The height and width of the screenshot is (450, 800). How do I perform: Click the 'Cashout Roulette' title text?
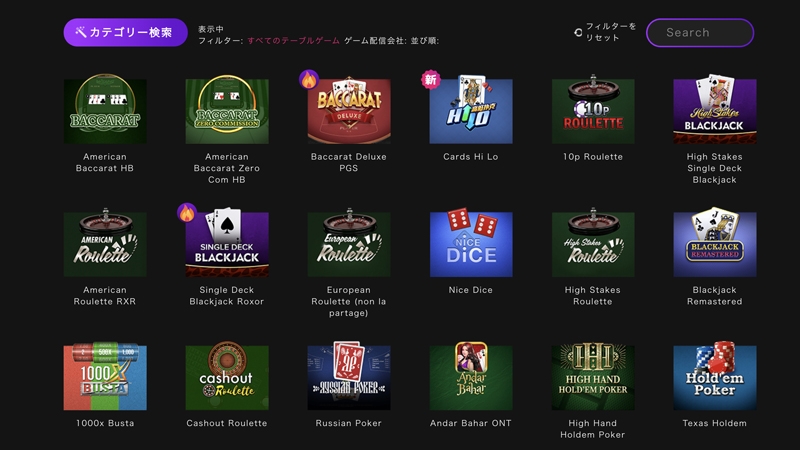[x=227, y=423]
